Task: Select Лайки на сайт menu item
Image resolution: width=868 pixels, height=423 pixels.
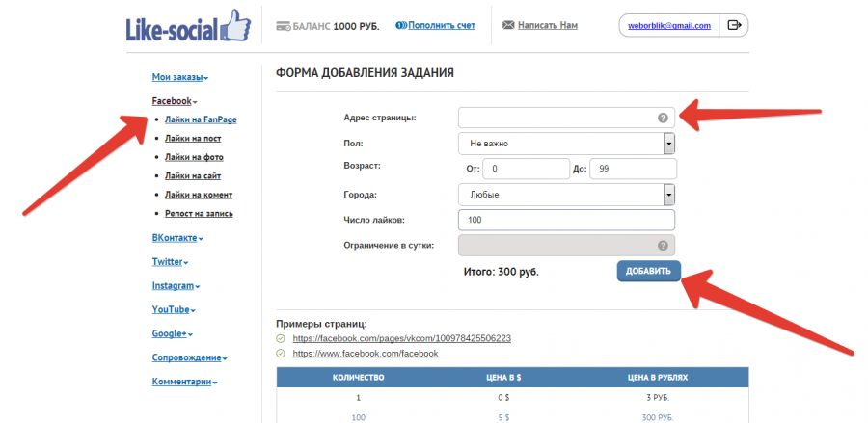Action: coord(193,175)
